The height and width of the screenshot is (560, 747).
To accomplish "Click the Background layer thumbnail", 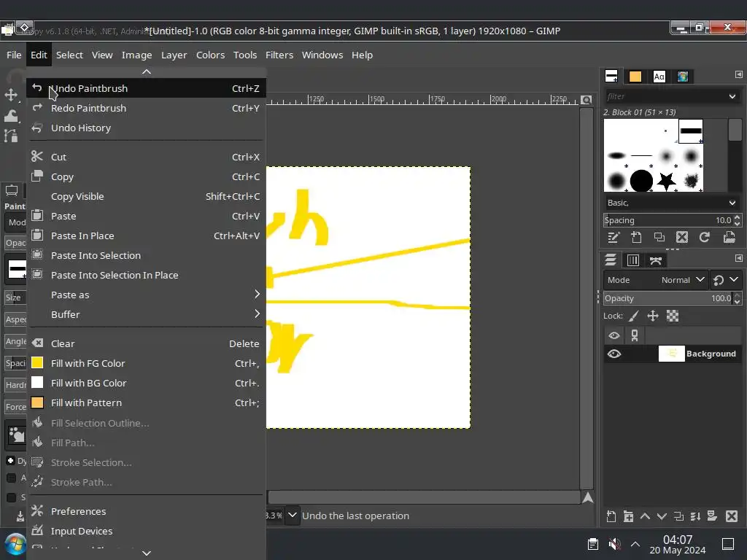I will (x=671, y=354).
